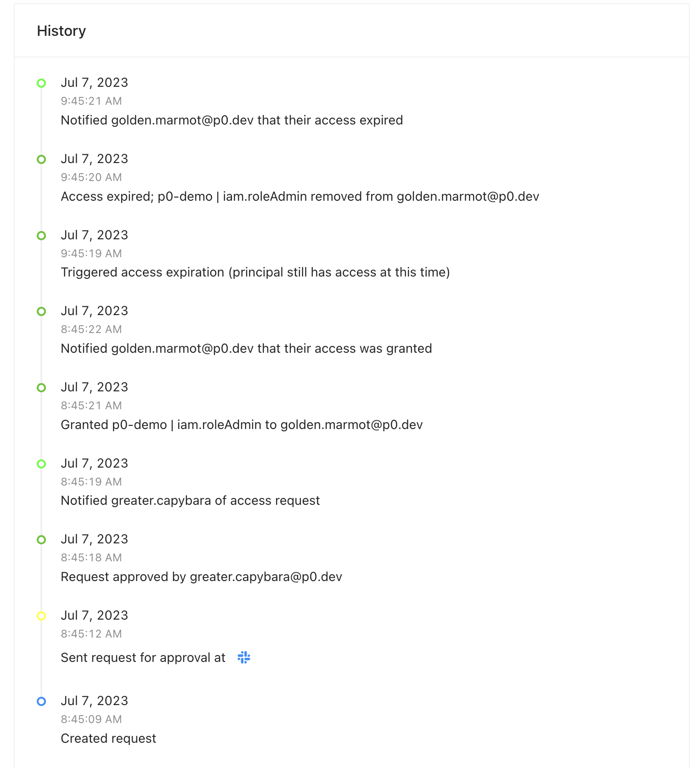The height and width of the screenshot is (768, 700).
Task: Select the topmost timeline marker at 9:45:21 AM
Action: [41, 83]
